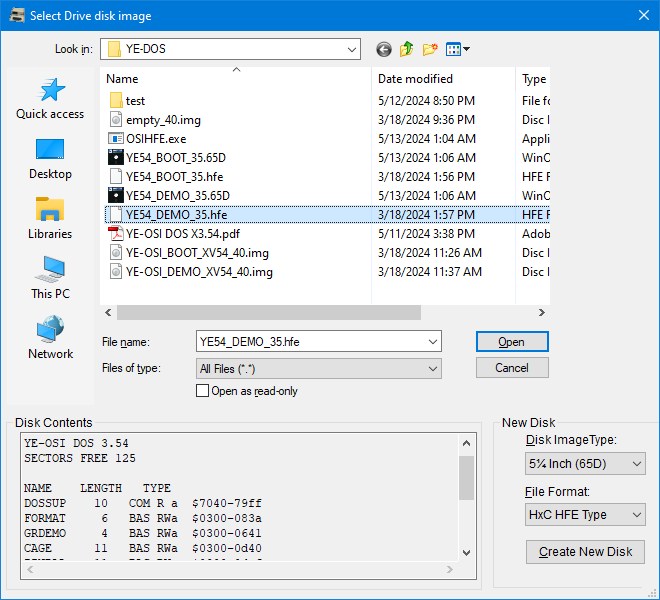Open the Disk Image Type dropdown

pos(585,464)
